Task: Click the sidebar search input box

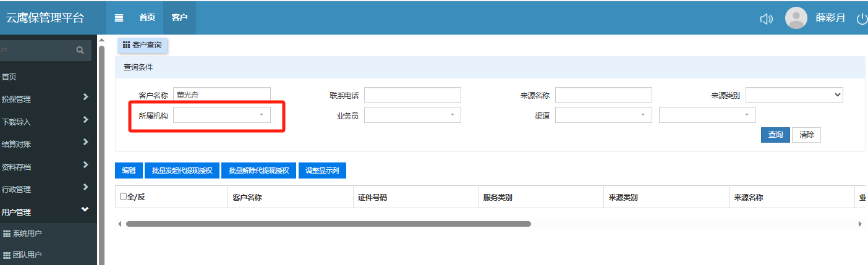Action: [37, 50]
